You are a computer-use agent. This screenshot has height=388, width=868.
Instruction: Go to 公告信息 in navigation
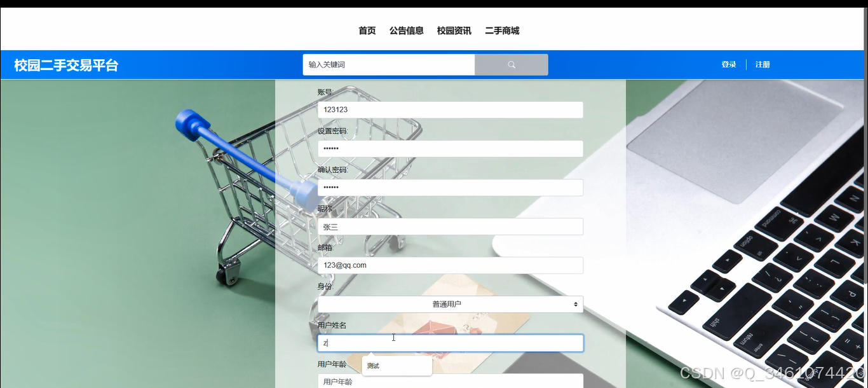[x=407, y=31]
